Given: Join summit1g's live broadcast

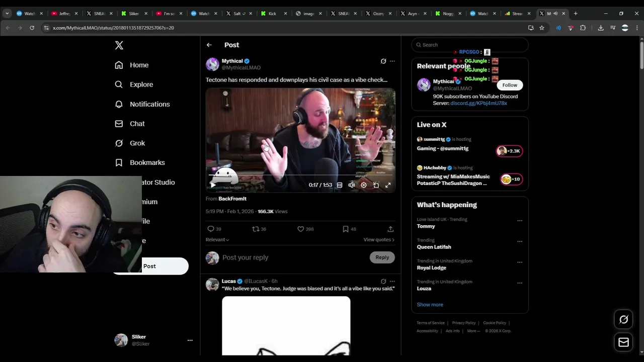Looking at the screenshot, I should coord(470,145).
